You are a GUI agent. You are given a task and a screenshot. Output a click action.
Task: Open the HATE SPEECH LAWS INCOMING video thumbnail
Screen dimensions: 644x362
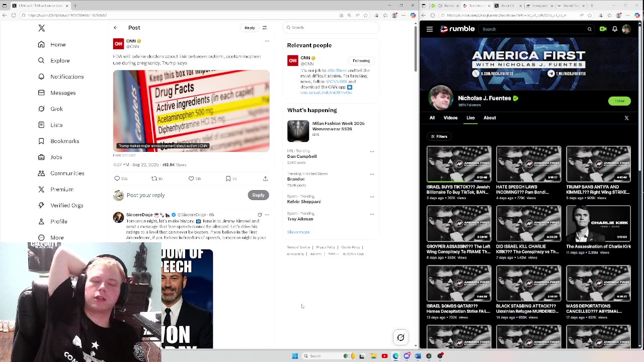point(528,164)
